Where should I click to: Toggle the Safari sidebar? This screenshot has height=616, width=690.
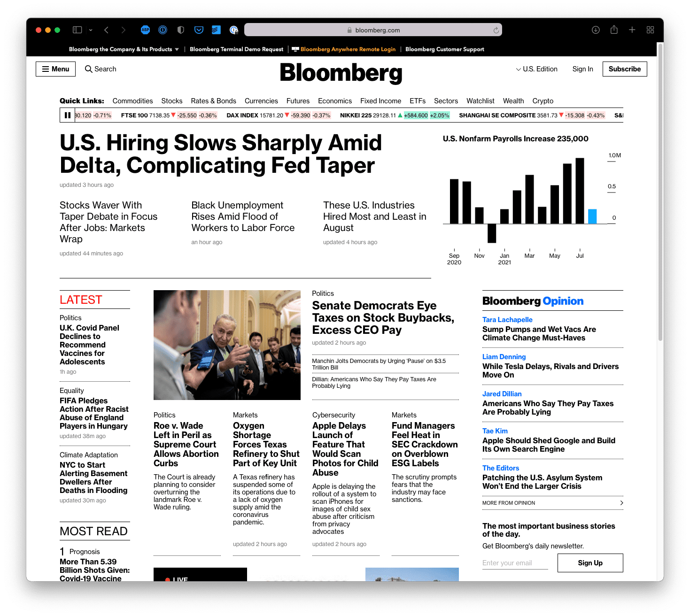78,30
